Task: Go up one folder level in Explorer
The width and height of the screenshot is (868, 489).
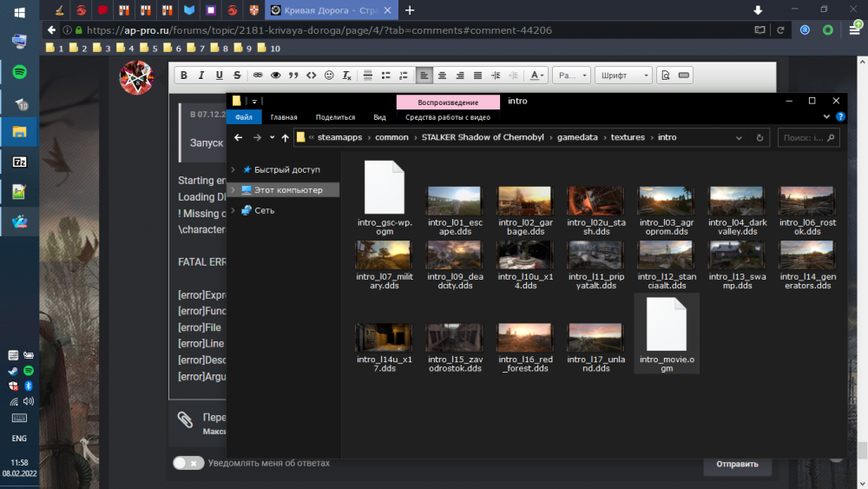Action: [285, 137]
